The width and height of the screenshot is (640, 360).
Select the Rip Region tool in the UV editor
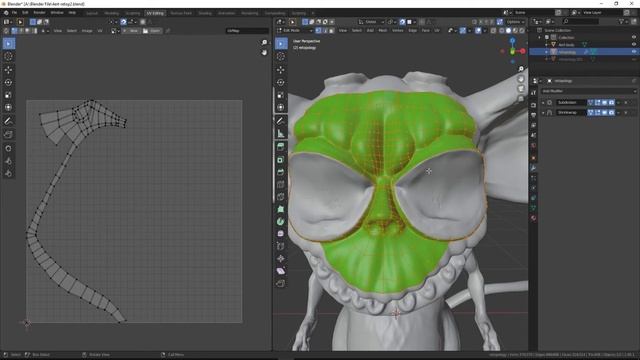pos(8,134)
